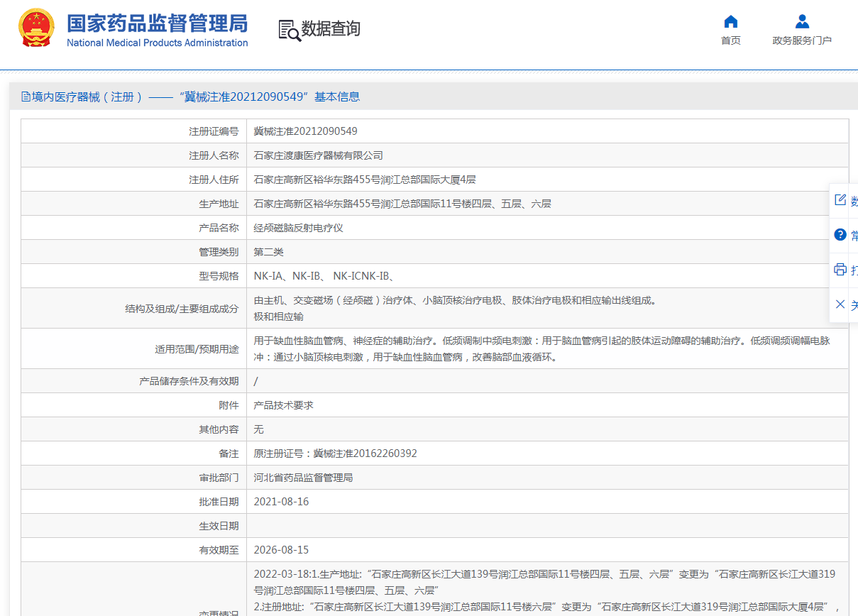Screen dimensions: 858x616
Task: Go to 首页 home icon
Action: (x=730, y=21)
